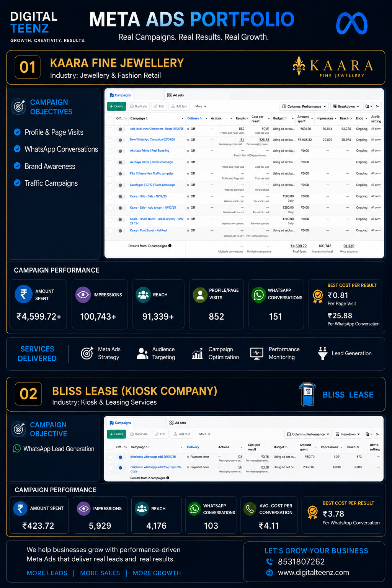Click the Audience Targeting person icon
This screenshot has height=588, width=392.
click(x=142, y=353)
